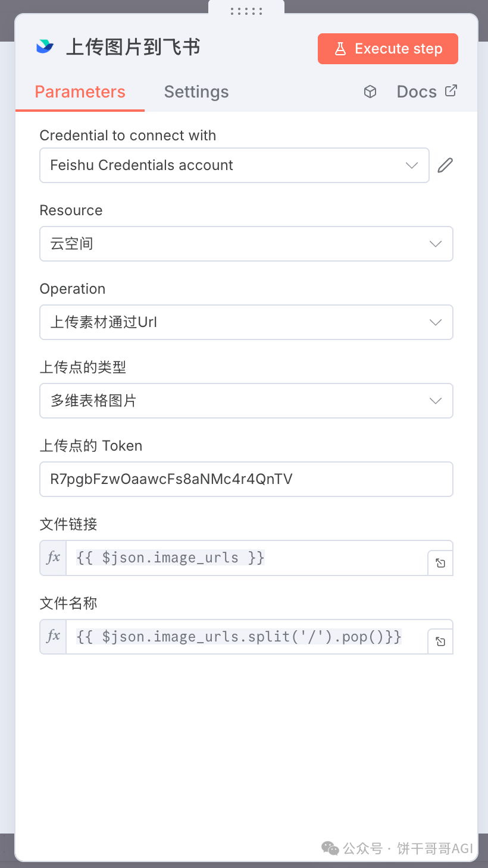Click the Operation field label
Screen dimensions: 488x868
pos(73,289)
